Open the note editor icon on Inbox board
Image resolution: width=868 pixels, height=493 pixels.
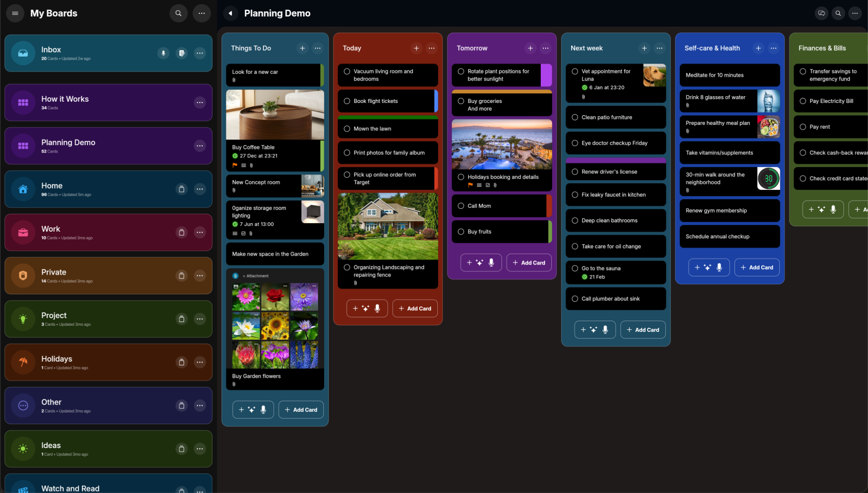click(182, 53)
